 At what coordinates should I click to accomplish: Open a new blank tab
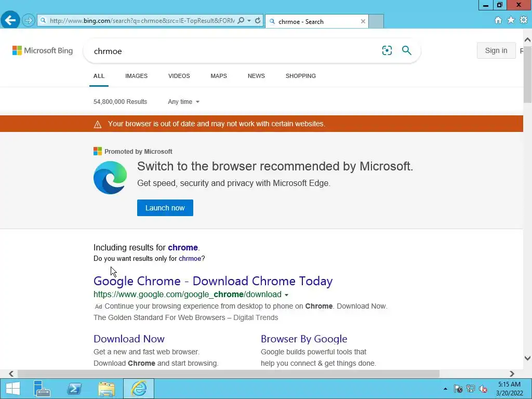tap(376, 21)
